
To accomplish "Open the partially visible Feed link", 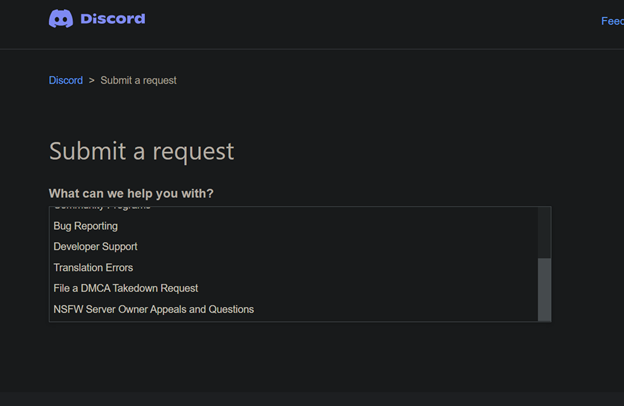I will [612, 21].
